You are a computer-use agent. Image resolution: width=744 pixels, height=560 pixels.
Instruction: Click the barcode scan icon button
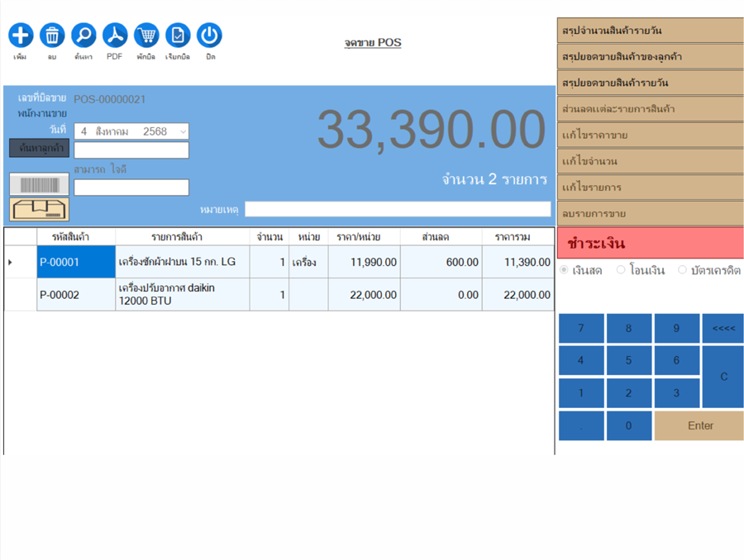39,185
